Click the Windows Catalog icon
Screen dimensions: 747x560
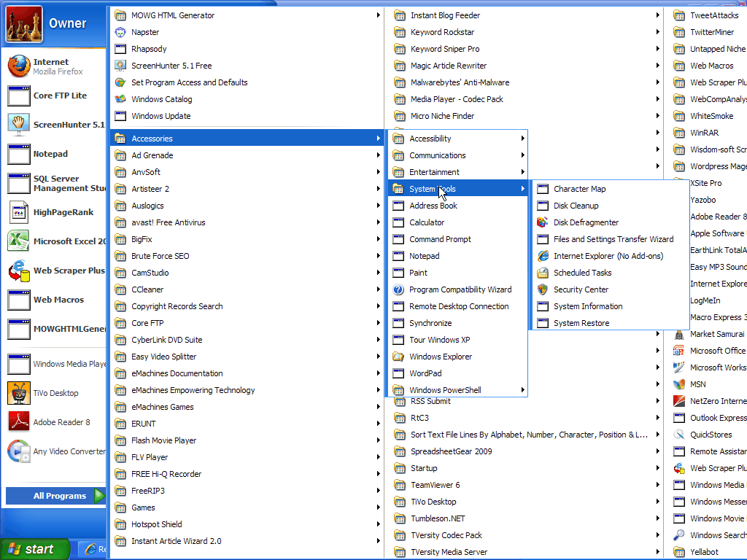120,99
